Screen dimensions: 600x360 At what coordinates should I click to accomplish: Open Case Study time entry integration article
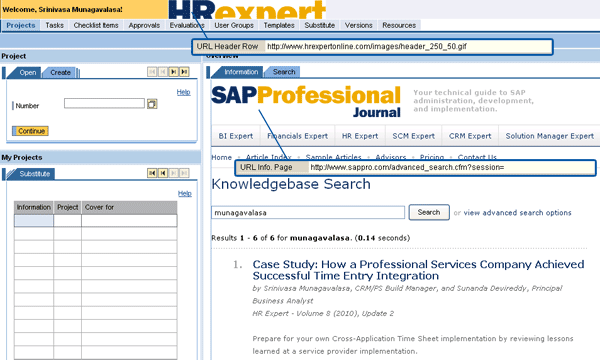pyautogui.click(x=418, y=270)
